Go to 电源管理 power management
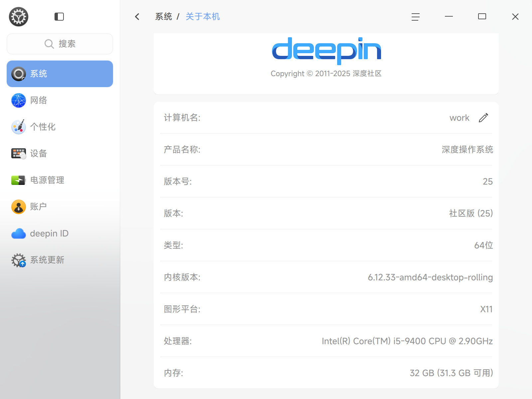This screenshot has height=399, width=532. click(x=60, y=180)
